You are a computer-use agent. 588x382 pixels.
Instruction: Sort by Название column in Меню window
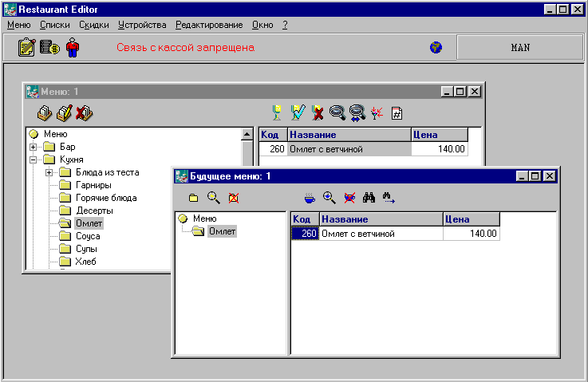point(349,135)
